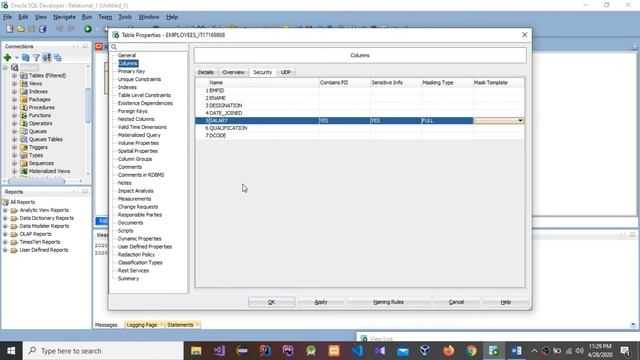Click the OK button
The height and width of the screenshot is (360, 640).
click(x=271, y=302)
